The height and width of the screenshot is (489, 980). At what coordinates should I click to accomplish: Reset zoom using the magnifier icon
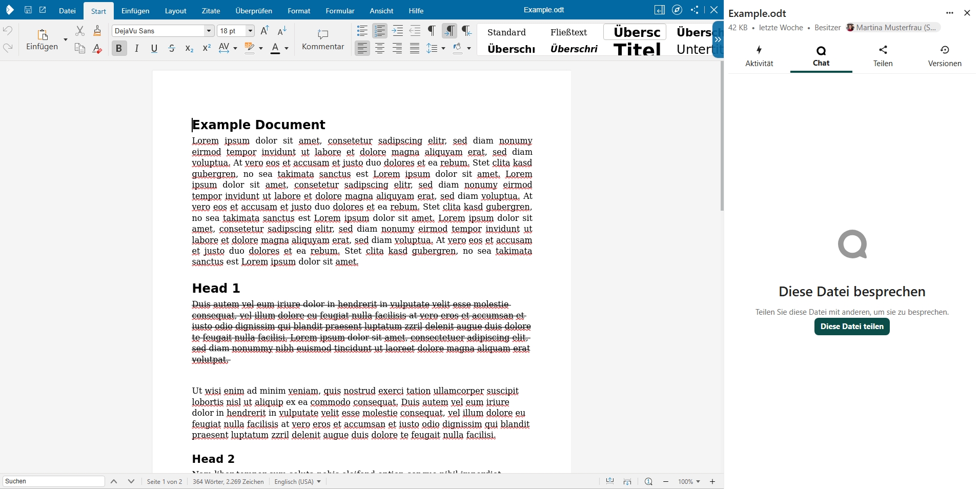648,481
